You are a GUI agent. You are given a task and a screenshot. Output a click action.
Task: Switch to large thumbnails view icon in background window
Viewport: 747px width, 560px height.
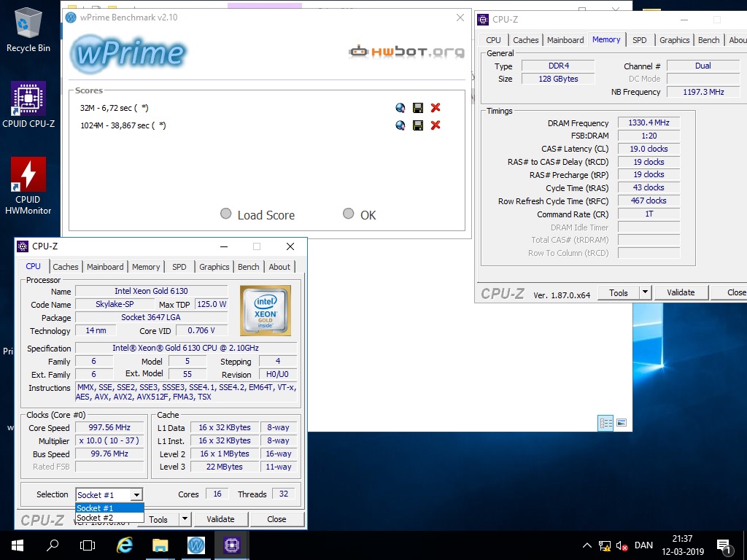[x=622, y=423]
